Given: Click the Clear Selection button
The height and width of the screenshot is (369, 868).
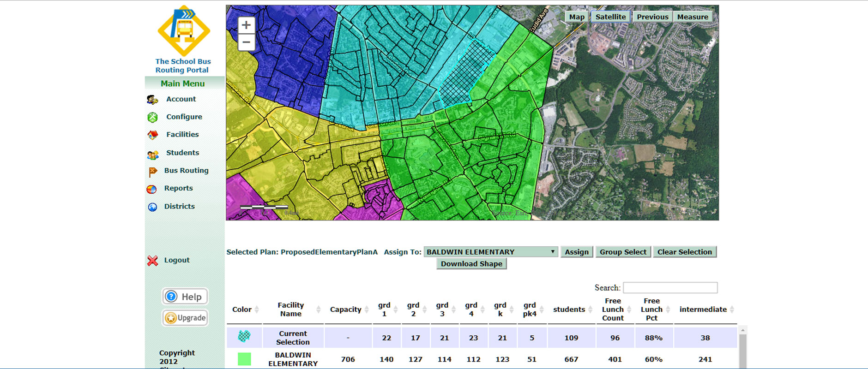Looking at the screenshot, I should 685,252.
